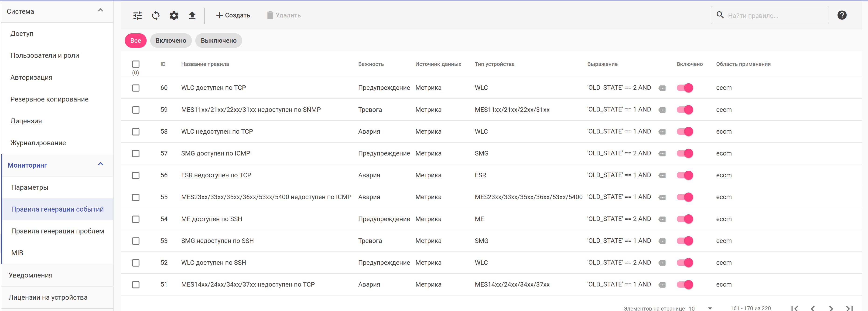Viewport: 868px width, 311px height.
Task: Collapse the Мониторинг section
Action: [x=100, y=164]
